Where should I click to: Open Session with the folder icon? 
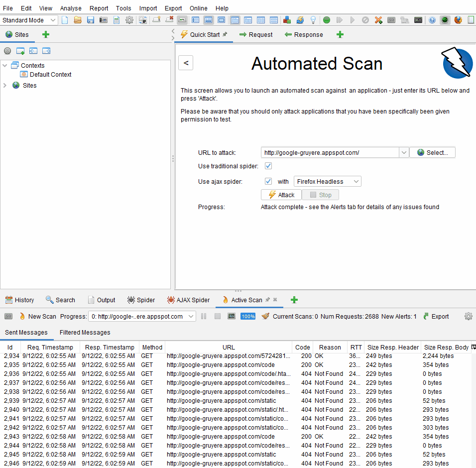click(x=78, y=20)
